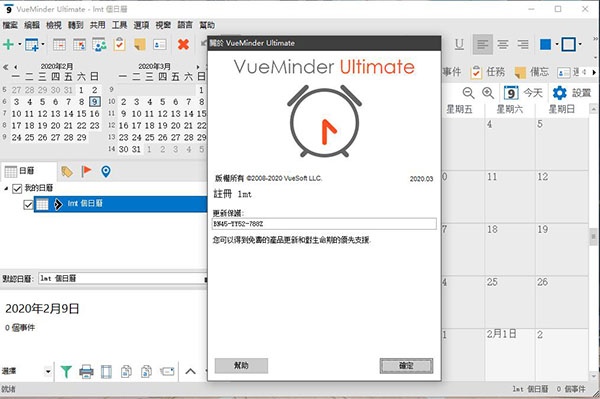Open the 檢視 menu
Viewport: 600px width, 399px height.
(54, 25)
